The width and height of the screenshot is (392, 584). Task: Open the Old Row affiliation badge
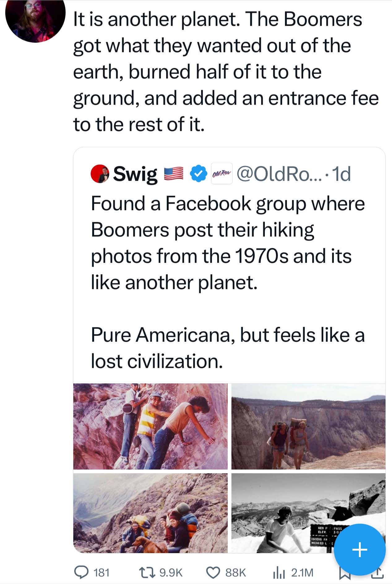[222, 174]
